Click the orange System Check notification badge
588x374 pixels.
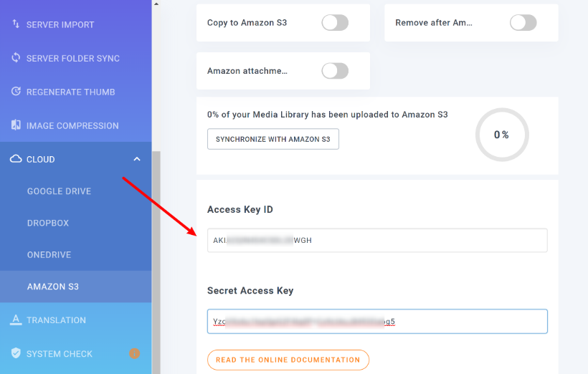coord(135,353)
